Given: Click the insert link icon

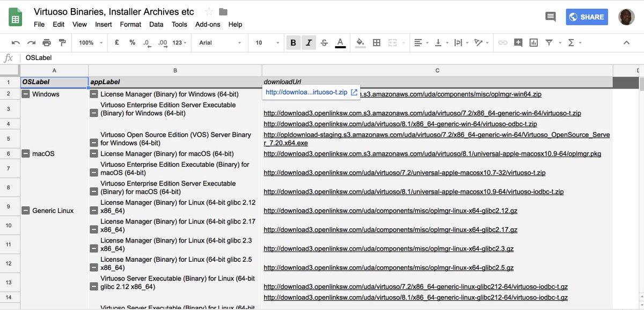Looking at the screenshot, I should tap(502, 43).
